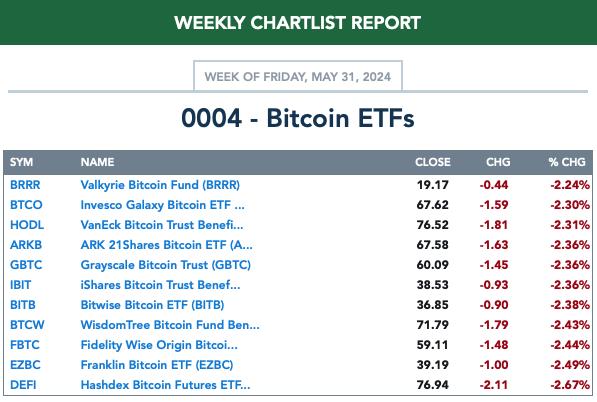Screen dimensions: 597x402
Task: Open Franklin Bitcoin ETF (EZBC) link
Action: point(157,365)
